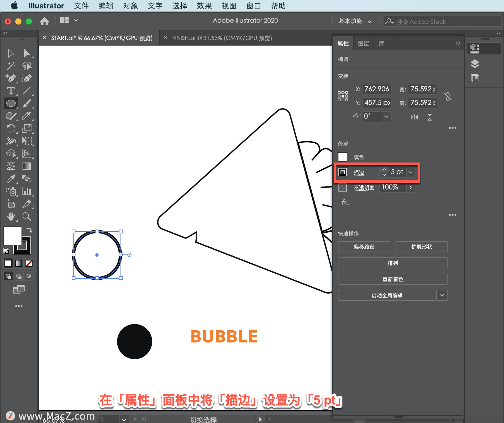This screenshot has width=504, height=423.
Task: Reset default fill and stroke
Action: pos(6,251)
